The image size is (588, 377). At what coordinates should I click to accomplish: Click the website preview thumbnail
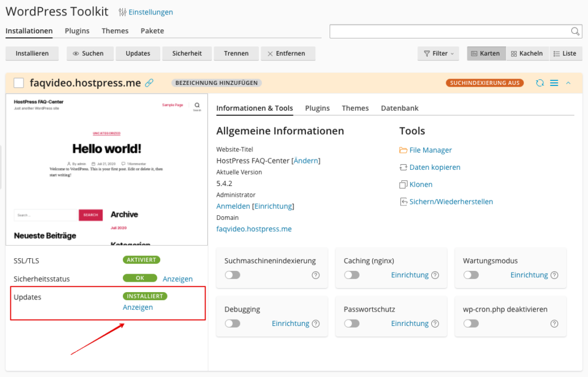click(106, 170)
